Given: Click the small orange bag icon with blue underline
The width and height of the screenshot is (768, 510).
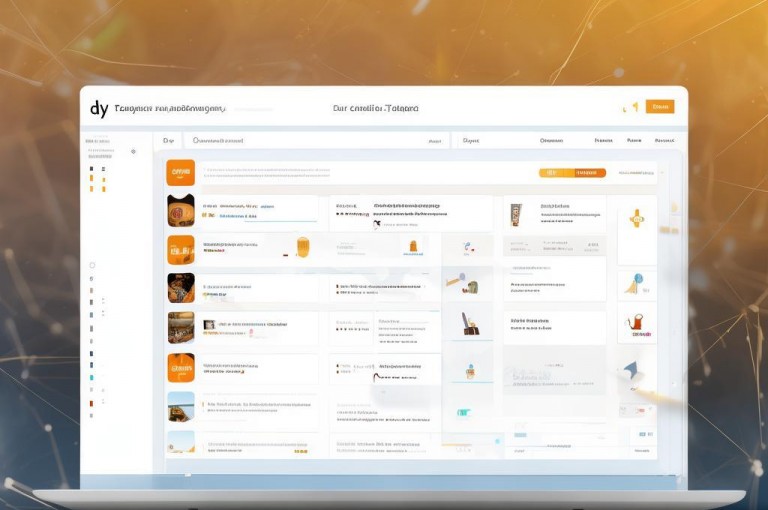Looking at the screenshot, I should [x=413, y=248].
